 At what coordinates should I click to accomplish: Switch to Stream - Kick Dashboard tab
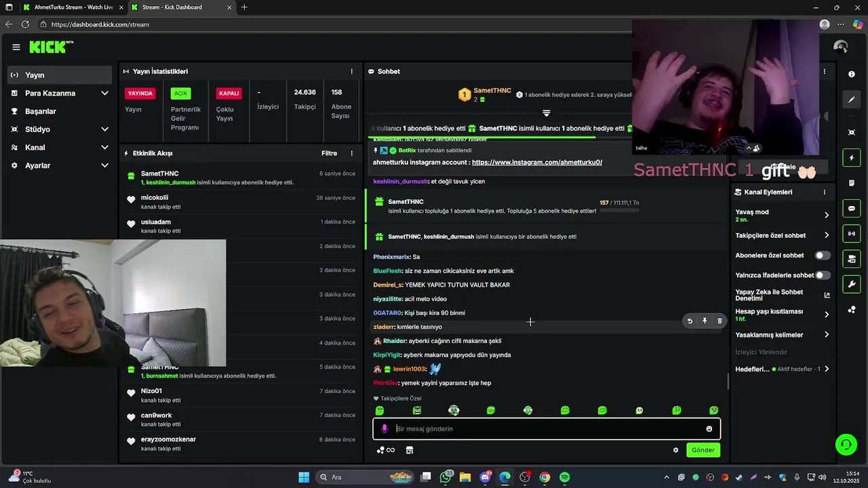tap(180, 7)
